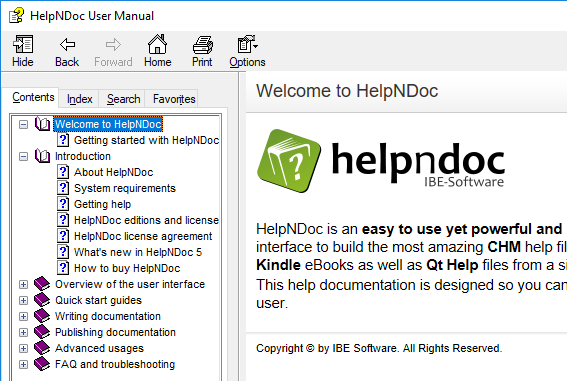Viewport: 567px width, 381px height.
Task: Select Overview of the user interface label
Action: (130, 284)
